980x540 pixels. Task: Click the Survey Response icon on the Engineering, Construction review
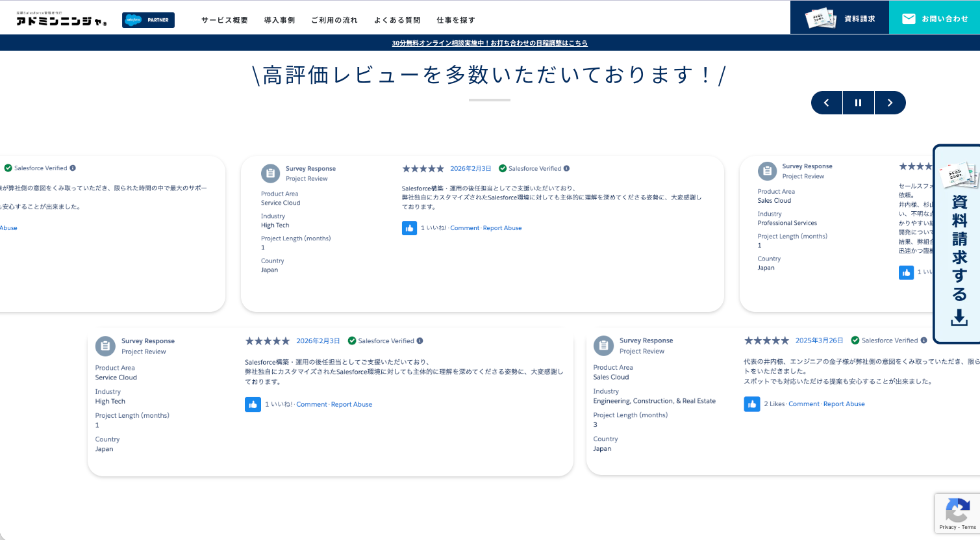click(x=603, y=346)
